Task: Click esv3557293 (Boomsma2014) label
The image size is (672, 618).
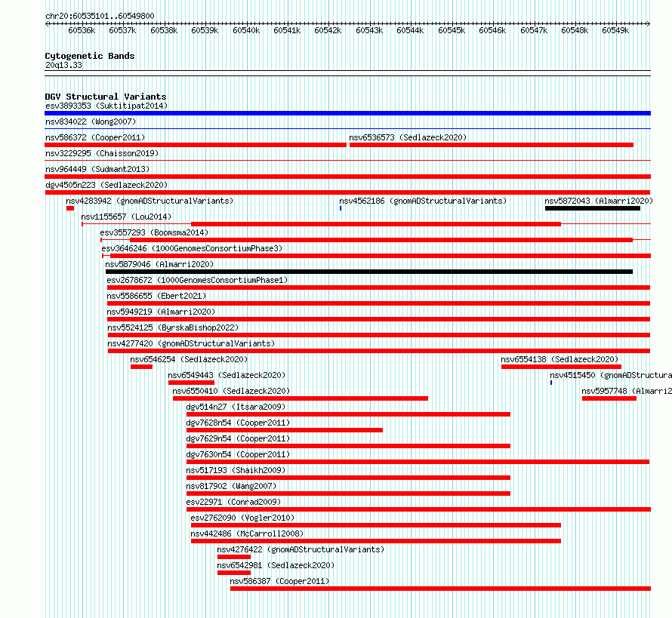Action: click(154, 232)
